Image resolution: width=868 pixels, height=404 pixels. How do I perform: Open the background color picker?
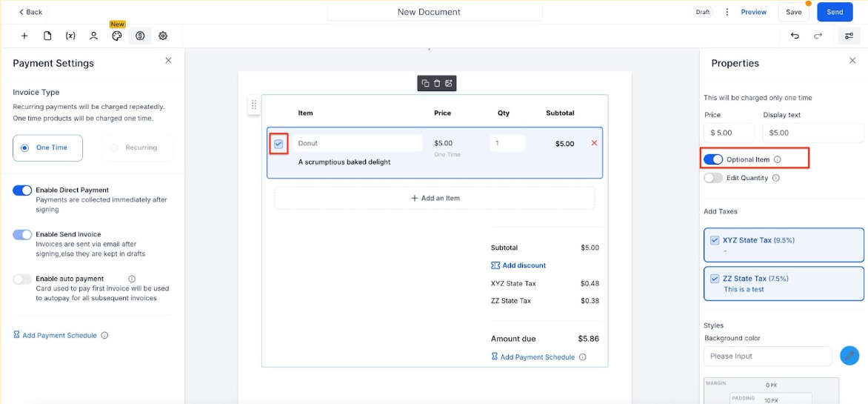(849, 356)
